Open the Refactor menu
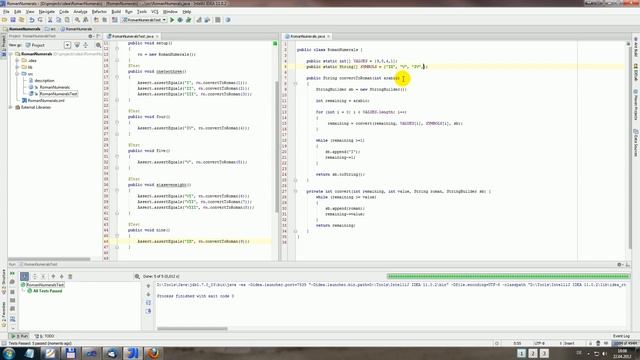The image size is (640, 360). [x=99, y=12]
